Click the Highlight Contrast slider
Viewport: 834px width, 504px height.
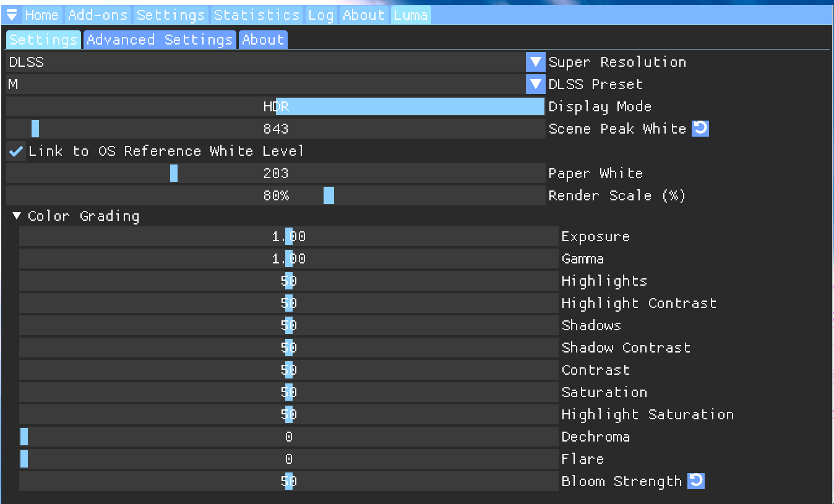pos(289,303)
